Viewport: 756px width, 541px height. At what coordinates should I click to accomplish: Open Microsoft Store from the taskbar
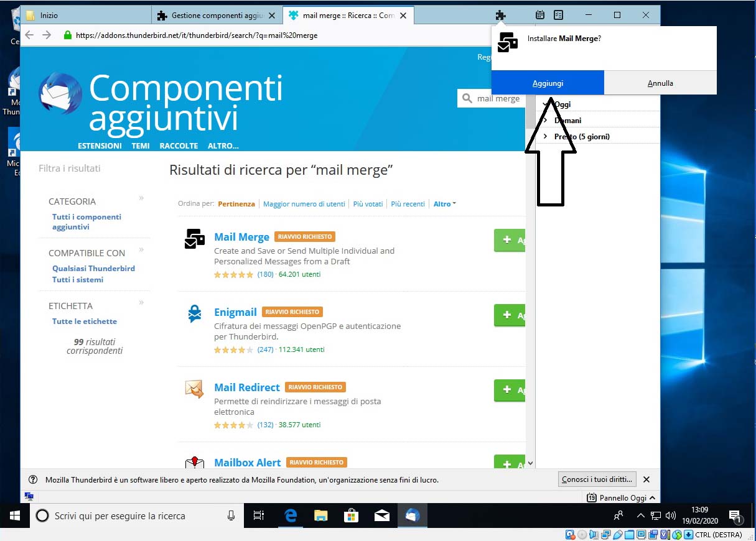pos(351,516)
